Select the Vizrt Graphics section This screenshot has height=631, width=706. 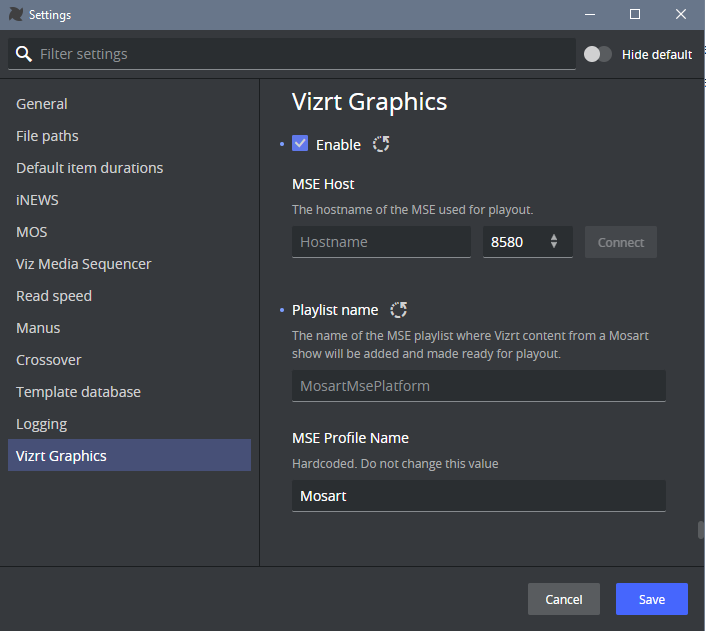click(x=129, y=455)
